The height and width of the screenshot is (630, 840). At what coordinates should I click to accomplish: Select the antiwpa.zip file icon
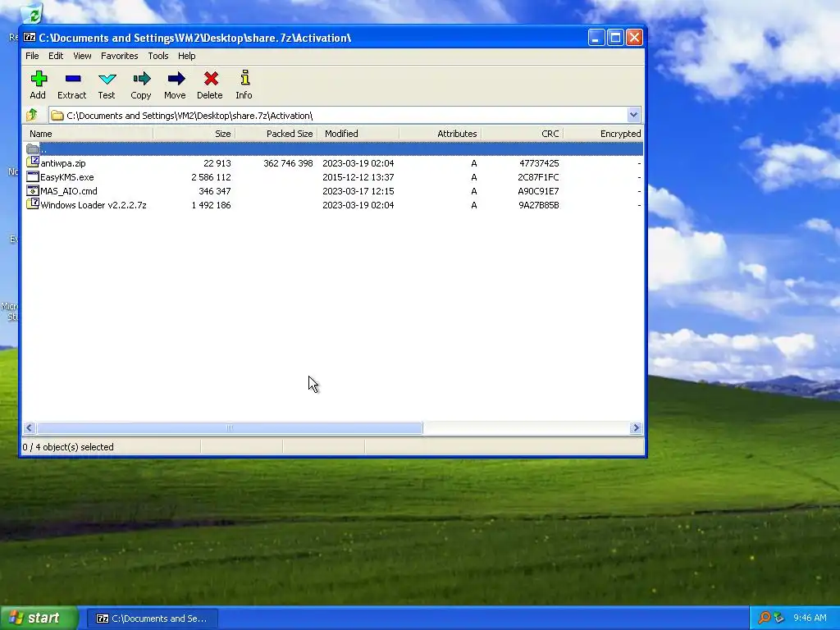[33, 162]
